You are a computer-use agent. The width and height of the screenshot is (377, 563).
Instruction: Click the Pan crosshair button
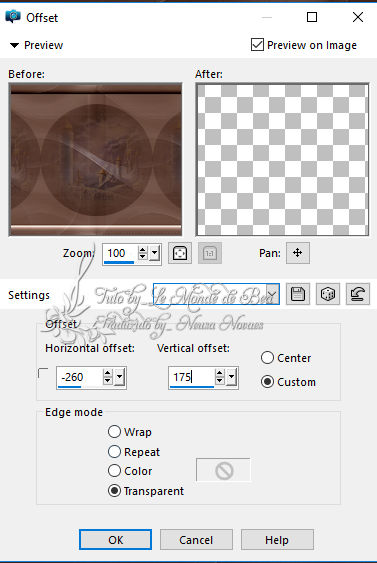[298, 253]
